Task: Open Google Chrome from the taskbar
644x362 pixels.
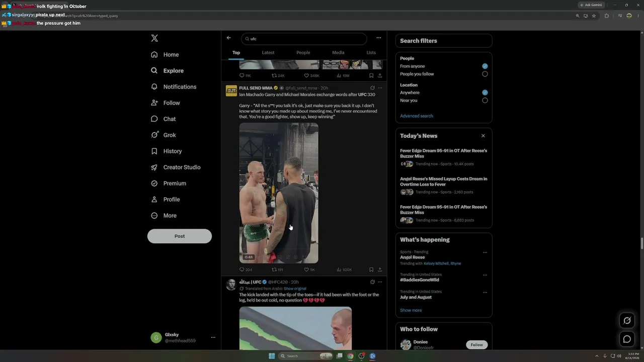Action: [351, 356]
